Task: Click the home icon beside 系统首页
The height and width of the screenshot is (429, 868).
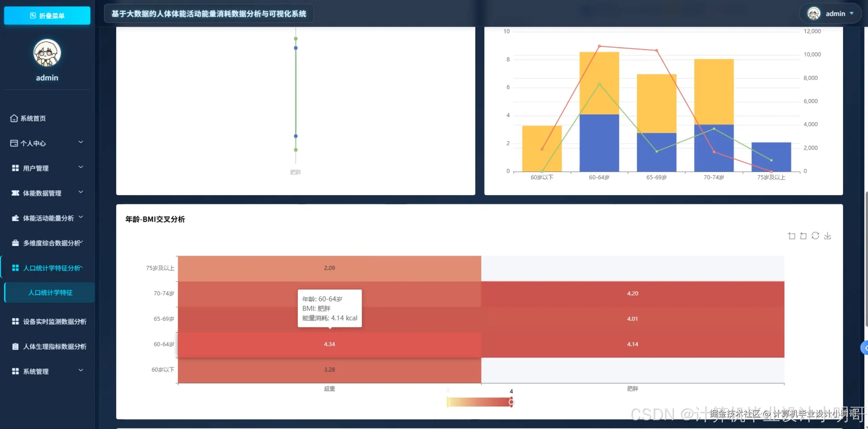Action: tap(14, 118)
